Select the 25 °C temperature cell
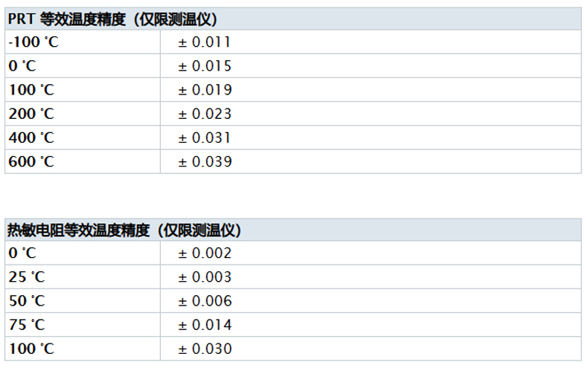 (x=27, y=277)
